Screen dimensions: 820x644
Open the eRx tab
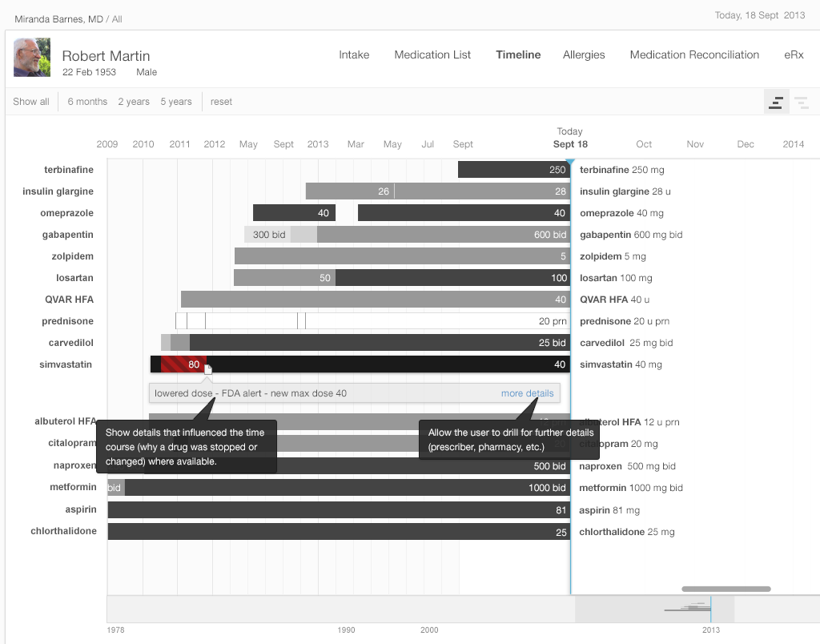[794, 55]
